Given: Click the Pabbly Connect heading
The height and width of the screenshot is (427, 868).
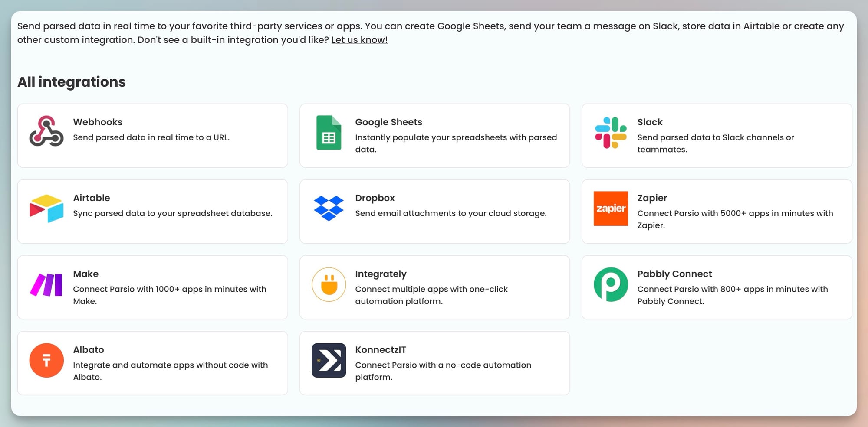Looking at the screenshot, I should pyautogui.click(x=674, y=274).
